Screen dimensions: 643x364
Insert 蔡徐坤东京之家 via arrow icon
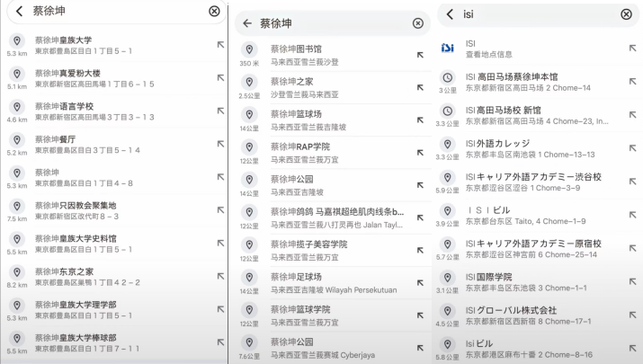point(220,277)
